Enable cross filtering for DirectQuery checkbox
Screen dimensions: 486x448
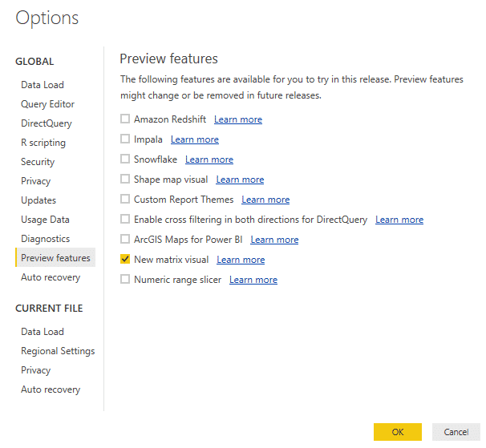pos(124,220)
